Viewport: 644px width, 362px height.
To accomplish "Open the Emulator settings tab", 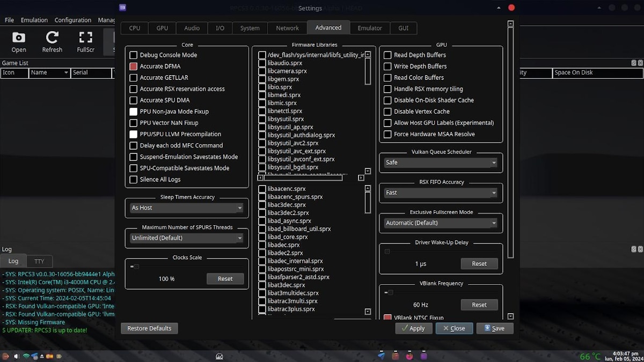I will [x=370, y=28].
